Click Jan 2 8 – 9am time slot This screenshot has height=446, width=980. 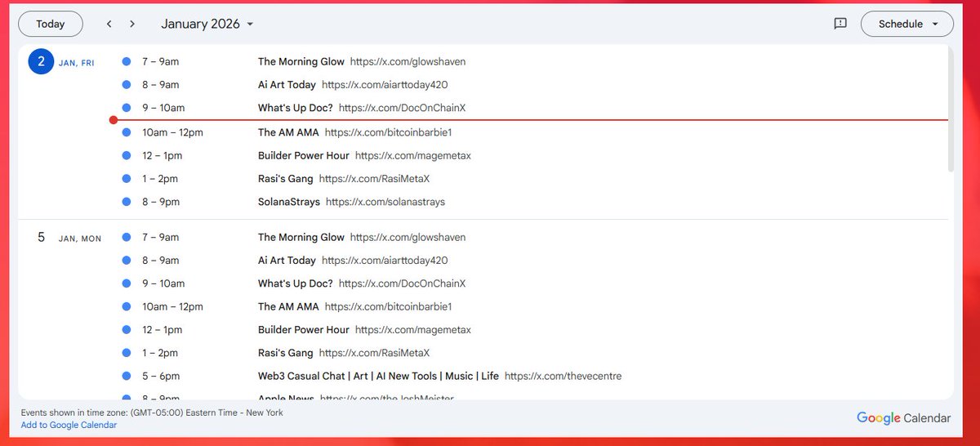(x=161, y=84)
